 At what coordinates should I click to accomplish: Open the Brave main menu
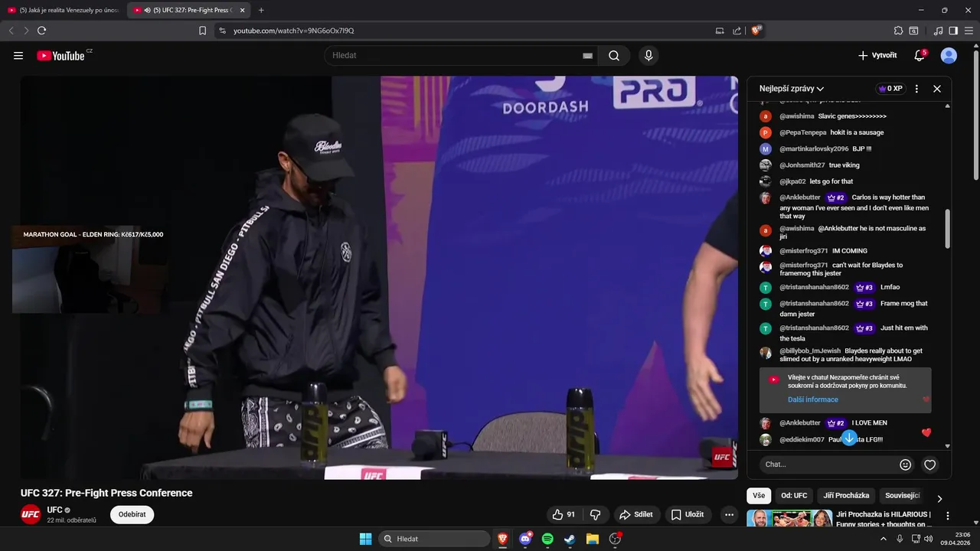[969, 31]
